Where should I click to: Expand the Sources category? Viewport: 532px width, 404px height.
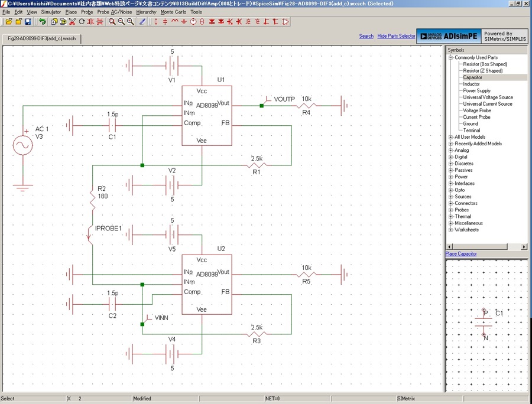450,197
